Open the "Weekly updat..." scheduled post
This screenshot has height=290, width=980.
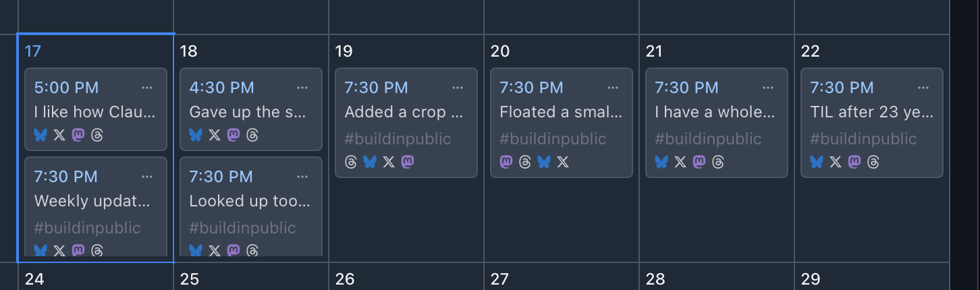92,201
